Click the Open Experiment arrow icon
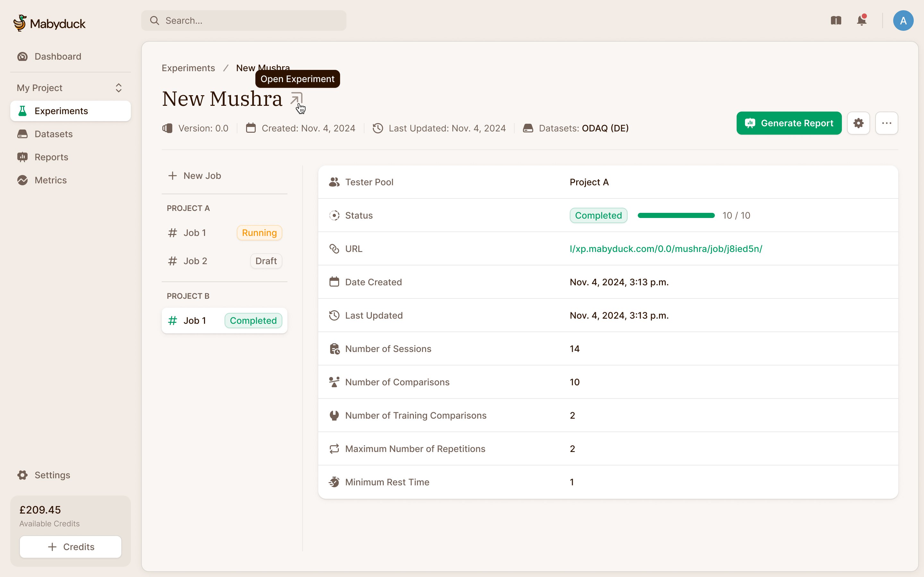924x577 pixels. pos(296,99)
